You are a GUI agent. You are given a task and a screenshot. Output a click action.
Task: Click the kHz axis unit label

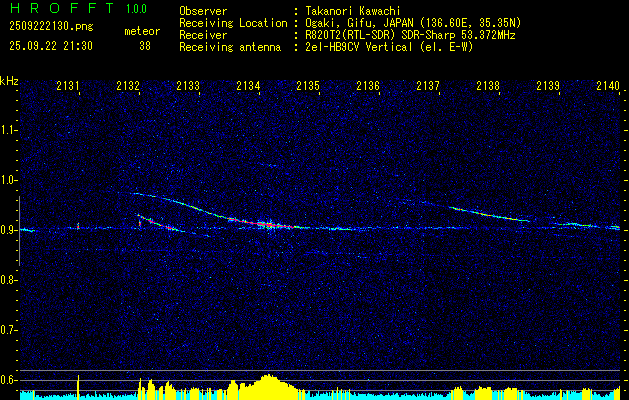[9, 81]
